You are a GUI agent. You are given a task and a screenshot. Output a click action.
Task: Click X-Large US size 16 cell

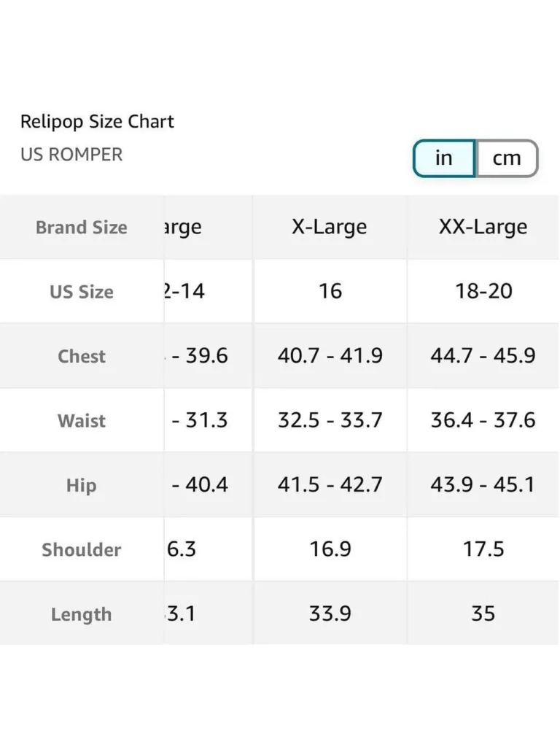pyautogui.click(x=330, y=291)
